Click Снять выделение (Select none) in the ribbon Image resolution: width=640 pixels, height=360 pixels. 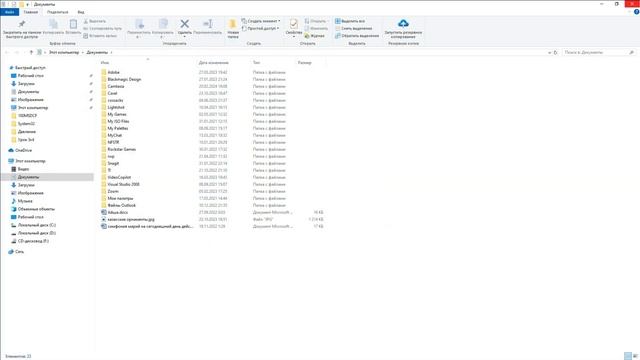click(x=353, y=29)
